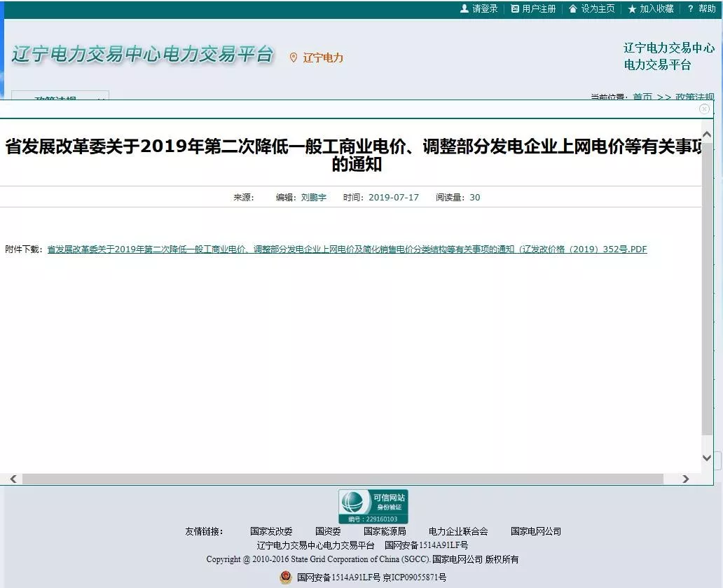
Task: Click 京ICP09055871号 footer text
Action: click(415, 577)
